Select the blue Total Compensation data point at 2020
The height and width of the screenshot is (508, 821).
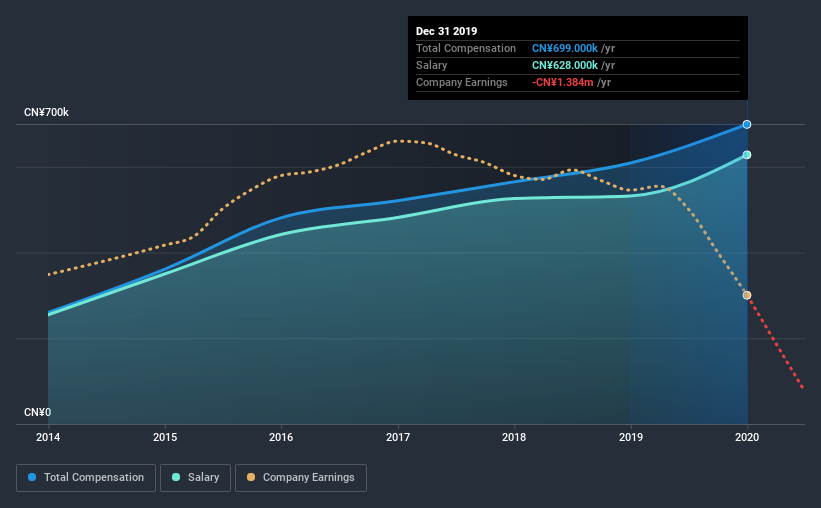click(747, 125)
